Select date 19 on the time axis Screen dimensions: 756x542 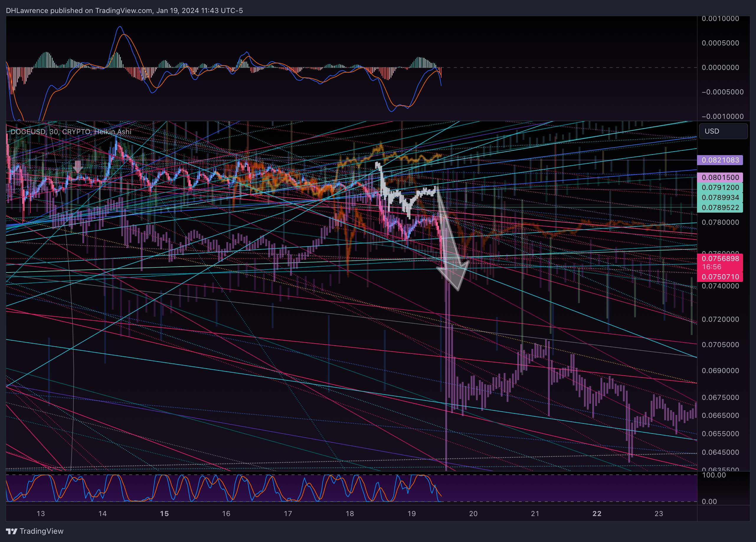[412, 513]
